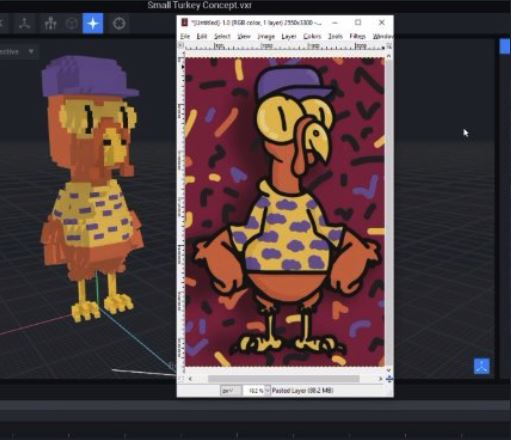Open Layer menu in GIMP window

click(x=289, y=36)
